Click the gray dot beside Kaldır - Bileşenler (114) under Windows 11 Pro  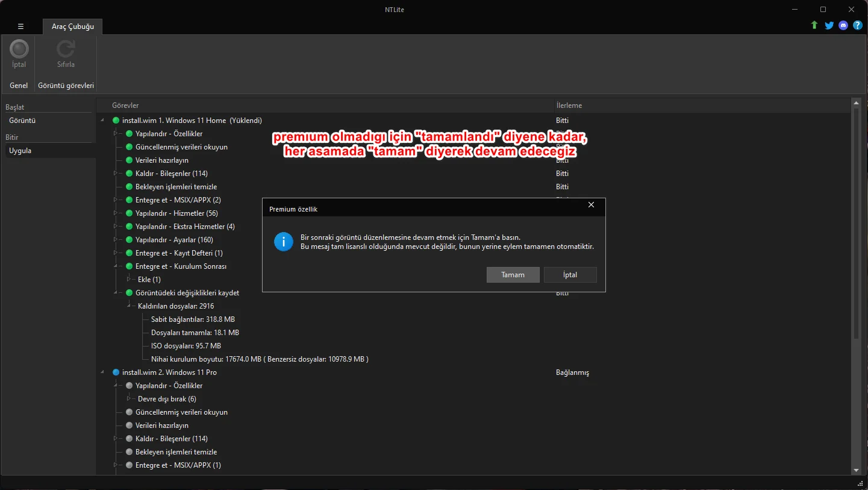click(x=129, y=439)
